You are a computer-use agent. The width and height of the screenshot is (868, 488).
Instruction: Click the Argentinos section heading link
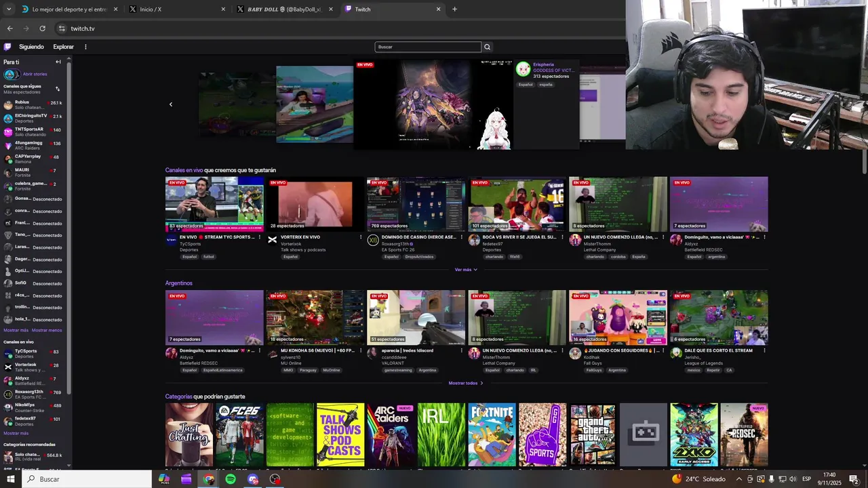click(x=179, y=283)
